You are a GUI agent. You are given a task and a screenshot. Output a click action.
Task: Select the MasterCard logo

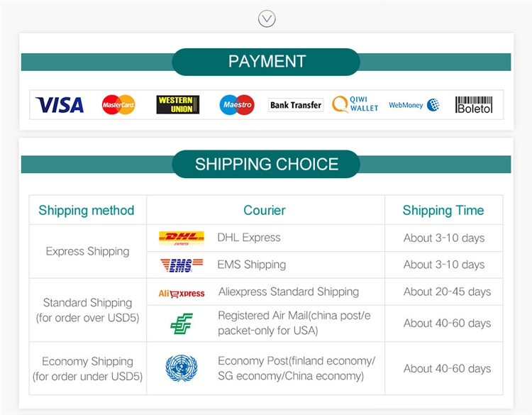[118, 105]
